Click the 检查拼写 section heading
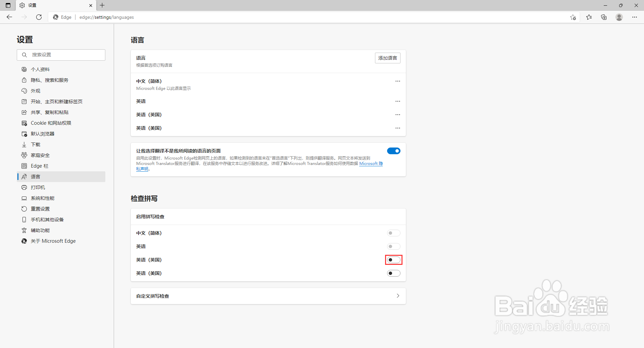 144,198
